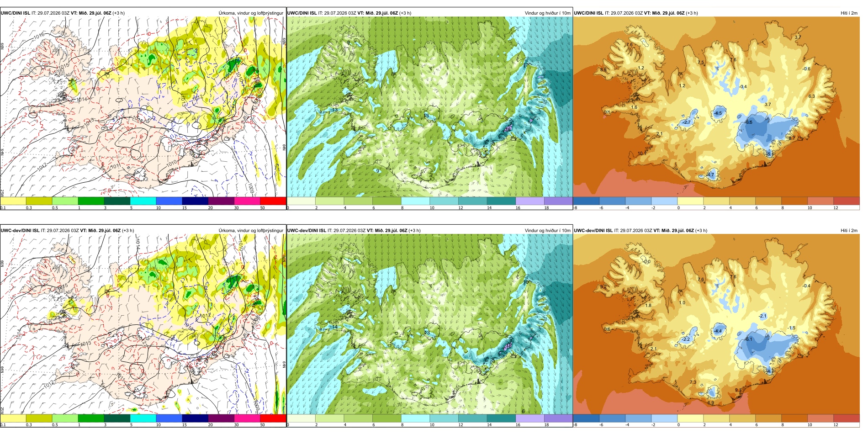Pick the teal 14 m/s swatch in UWC-dev wind legend
Screen dimensions: 868x434
(x=501, y=418)
